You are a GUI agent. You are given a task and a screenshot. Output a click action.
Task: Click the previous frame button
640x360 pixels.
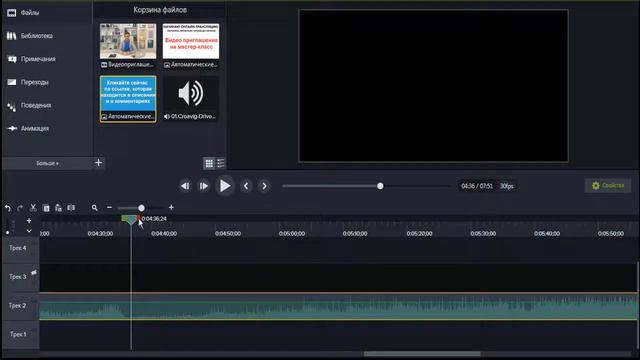tap(185, 186)
